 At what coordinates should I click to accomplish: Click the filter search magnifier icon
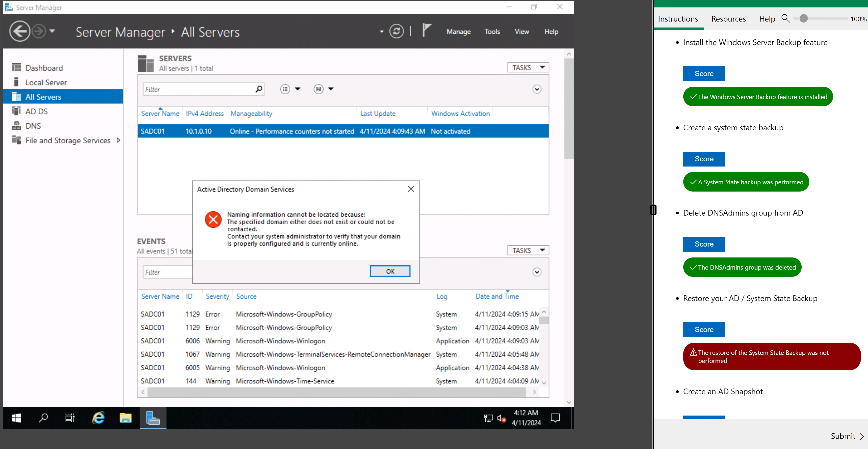click(259, 89)
